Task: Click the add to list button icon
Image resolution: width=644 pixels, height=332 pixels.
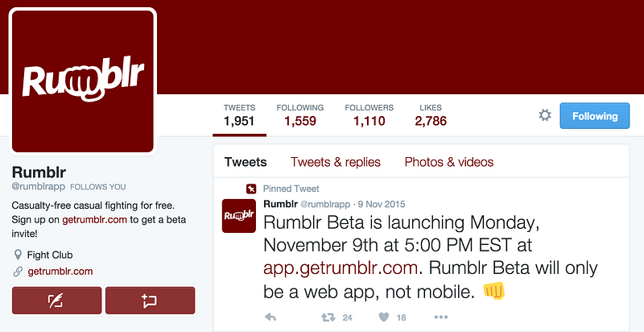Action: (150, 301)
